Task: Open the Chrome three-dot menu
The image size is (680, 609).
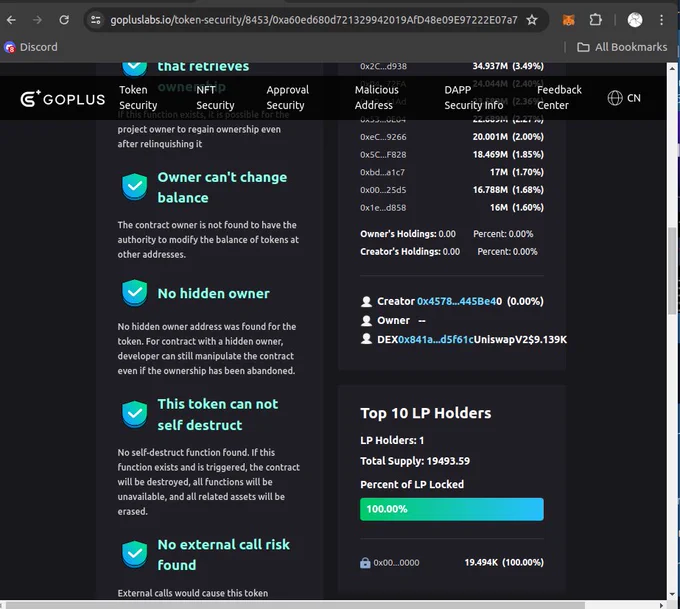Action: (661, 20)
